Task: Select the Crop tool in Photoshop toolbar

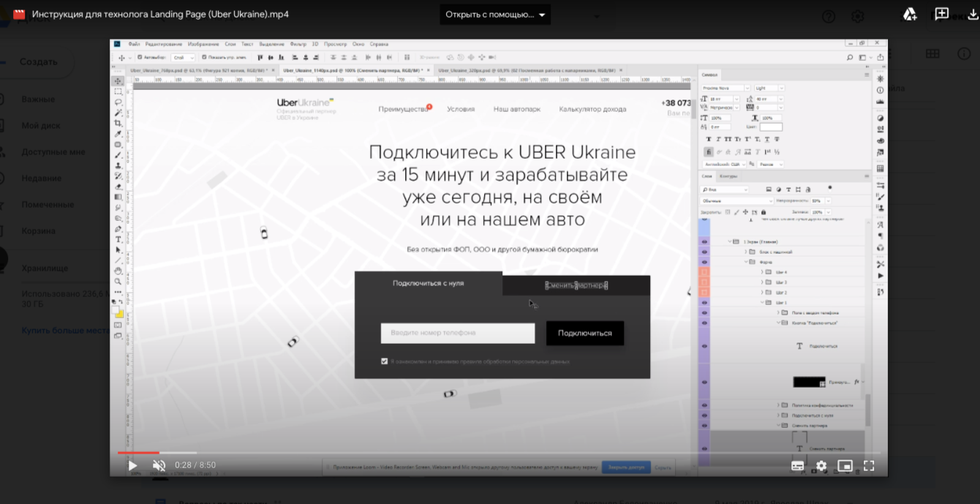Action: [x=118, y=124]
